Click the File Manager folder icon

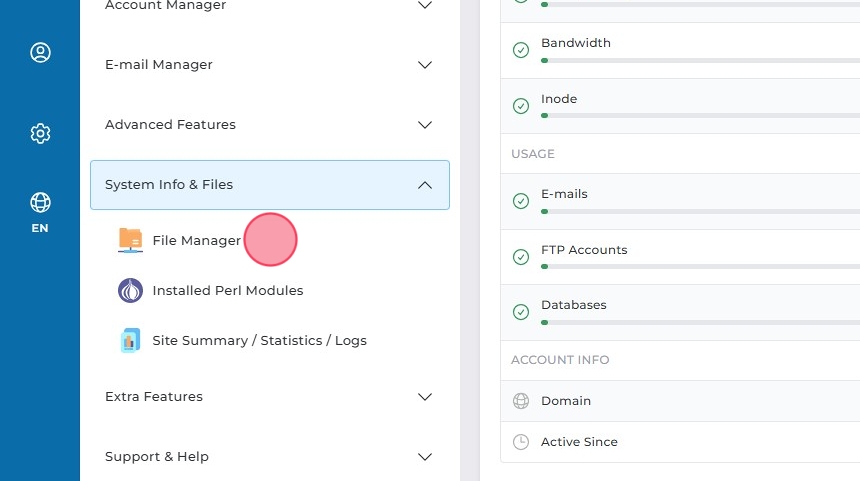pos(130,240)
